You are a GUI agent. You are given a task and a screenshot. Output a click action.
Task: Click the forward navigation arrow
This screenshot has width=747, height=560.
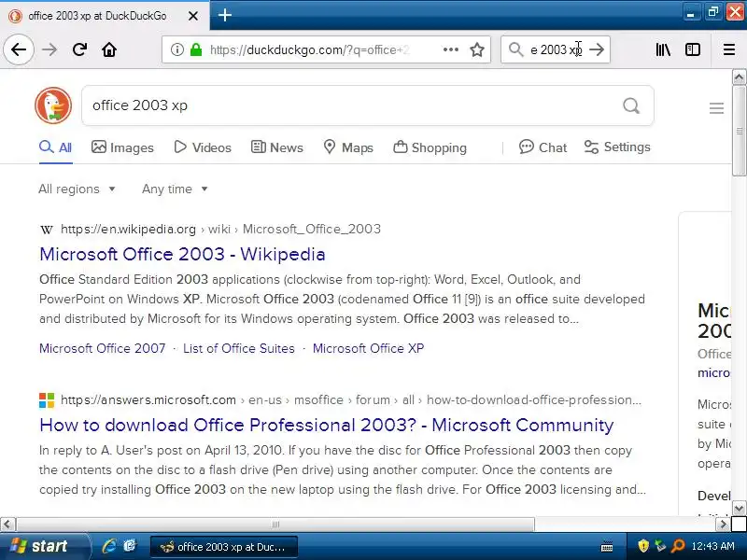pyautogui.click(x=49, y=49)
